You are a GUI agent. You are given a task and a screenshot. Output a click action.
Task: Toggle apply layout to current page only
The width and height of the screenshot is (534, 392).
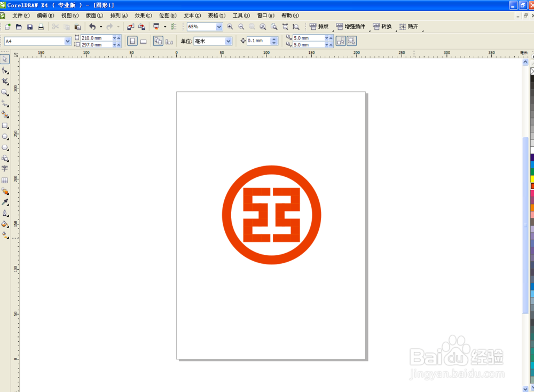coord(169,41)
